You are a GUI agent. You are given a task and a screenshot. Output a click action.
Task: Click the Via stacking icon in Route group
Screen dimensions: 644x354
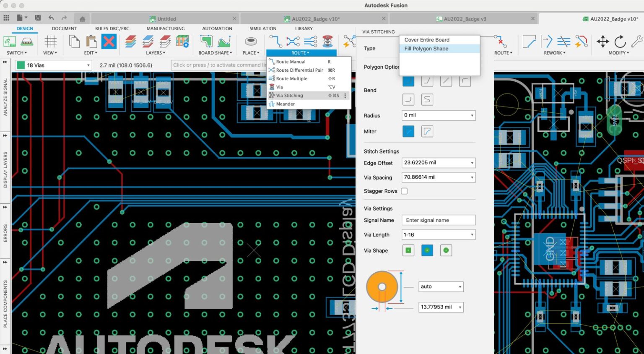[326, 42]
